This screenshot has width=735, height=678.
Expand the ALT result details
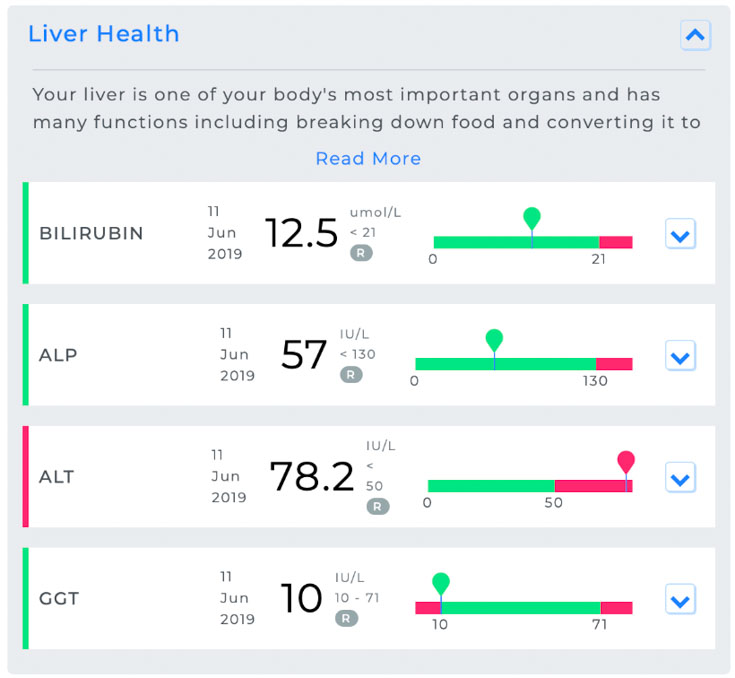(x=680, y=479)
